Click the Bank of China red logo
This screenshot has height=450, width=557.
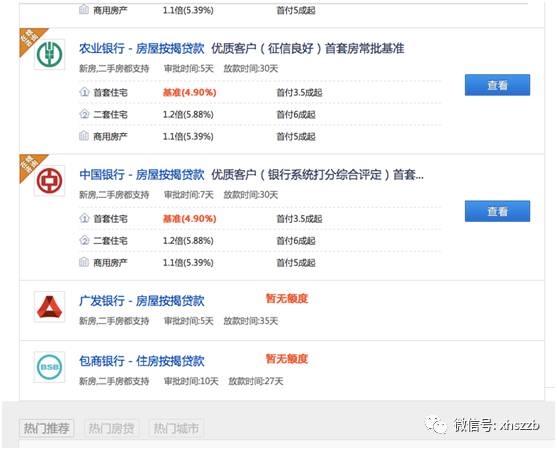coord(49,180)
